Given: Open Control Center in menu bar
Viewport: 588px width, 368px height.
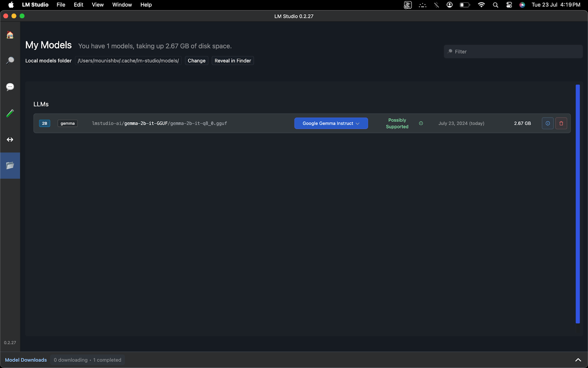Looking at the screenshot, I should [x=509, y=5].
